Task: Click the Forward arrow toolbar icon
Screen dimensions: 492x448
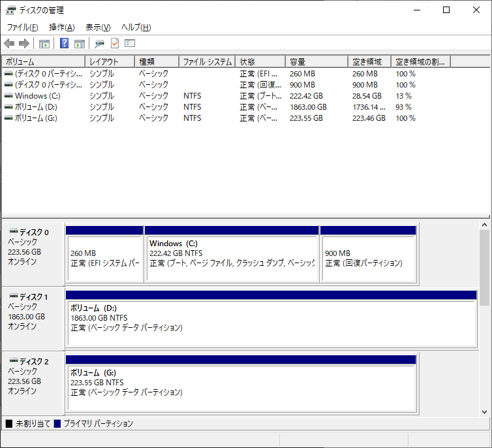Action: (24, 43)
